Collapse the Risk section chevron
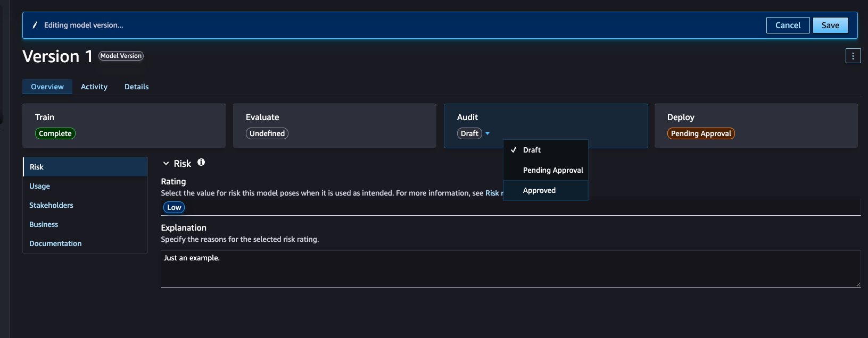The height and width of the screenshot is (338, 868). [166, 164]
